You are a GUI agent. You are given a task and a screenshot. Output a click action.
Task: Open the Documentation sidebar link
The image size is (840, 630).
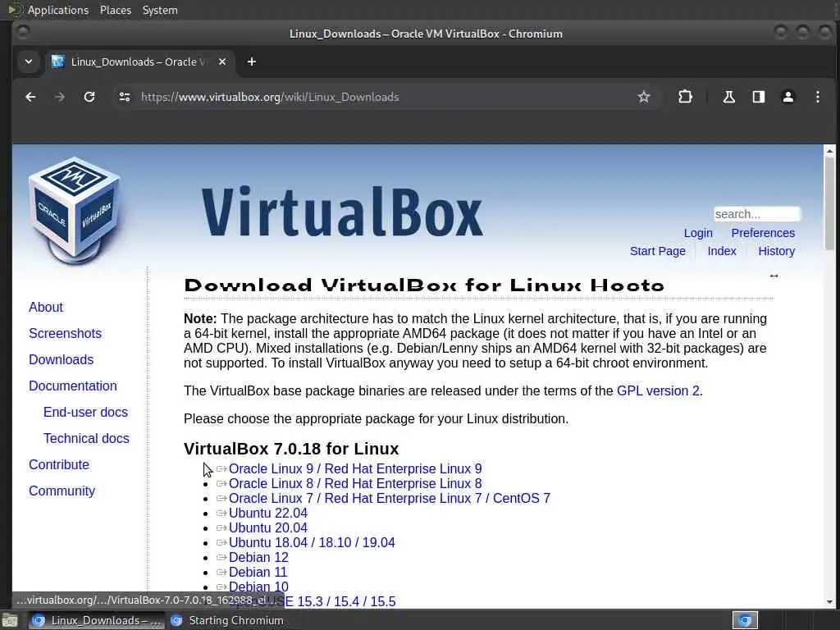click(73, 386)
